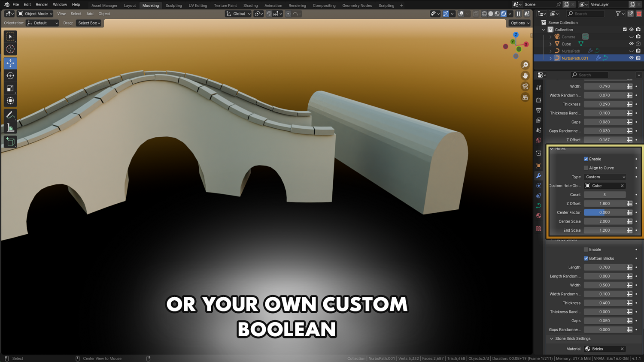The image size is (644, 362).
Task: Enable Align to Curve checkbox
Action: [586, 168]
